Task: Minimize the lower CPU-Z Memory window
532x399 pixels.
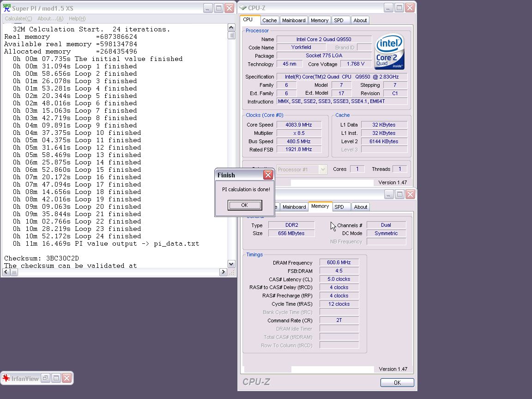Action: (389, 194)
